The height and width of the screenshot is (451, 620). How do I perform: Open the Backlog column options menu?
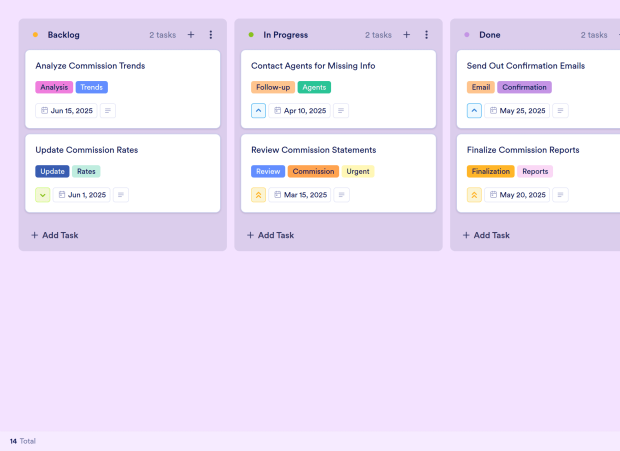[211, 35]
